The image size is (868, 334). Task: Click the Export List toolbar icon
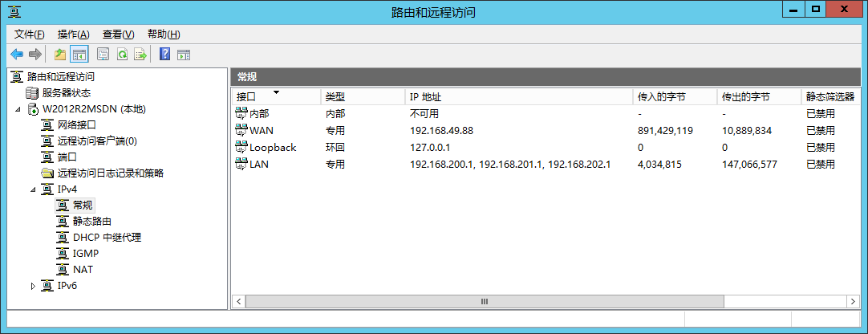click(140, 55)
